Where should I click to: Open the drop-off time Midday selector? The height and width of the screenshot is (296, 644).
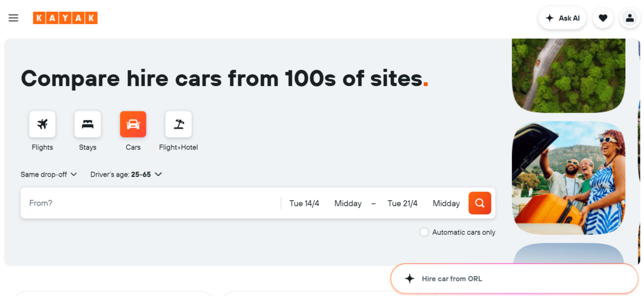click(446, 204)
